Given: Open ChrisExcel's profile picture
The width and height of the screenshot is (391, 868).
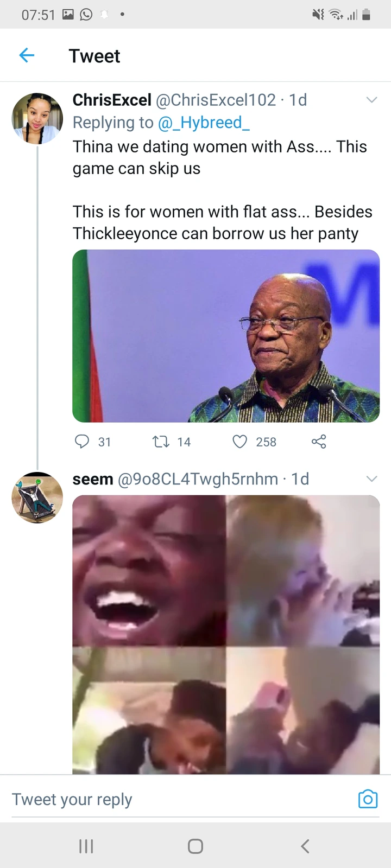Looking at the screenshot, I should pos(37,118).
